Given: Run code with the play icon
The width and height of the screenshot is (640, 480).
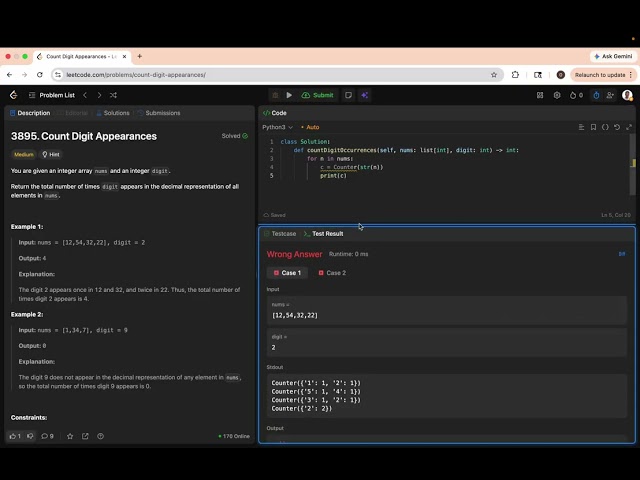Looking at the screenshot, I should pyautogui.click(x=289, y=95).
